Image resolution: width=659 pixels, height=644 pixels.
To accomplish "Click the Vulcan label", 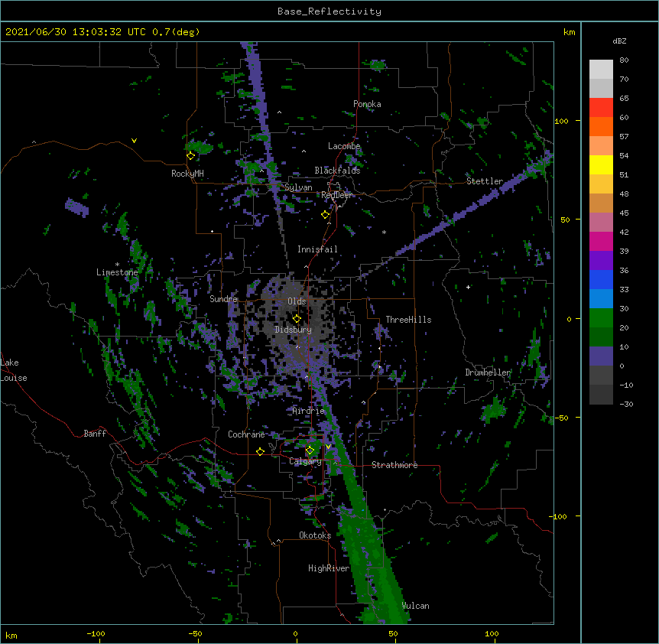I will (x=415, y=606).
